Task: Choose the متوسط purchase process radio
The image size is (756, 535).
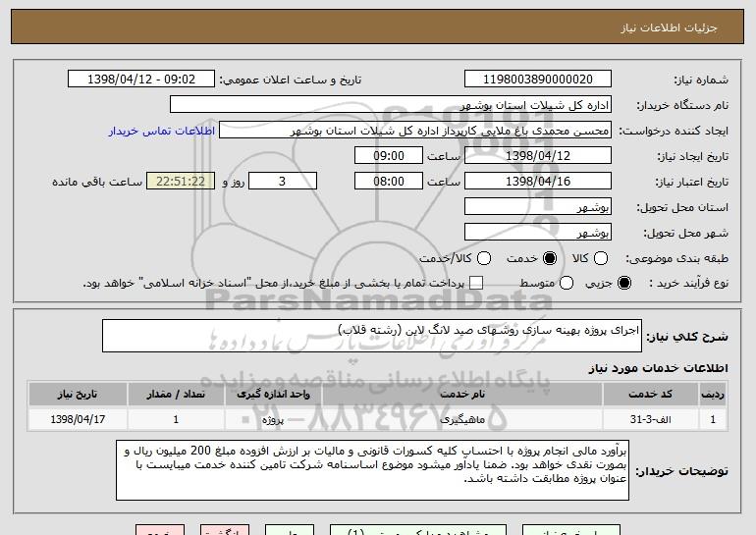Action: (567, 283)
